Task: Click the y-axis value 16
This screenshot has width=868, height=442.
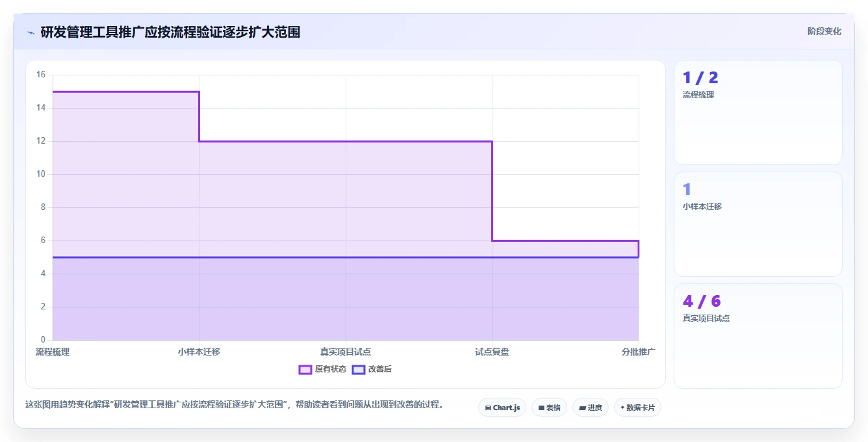Action: [41, 75]
